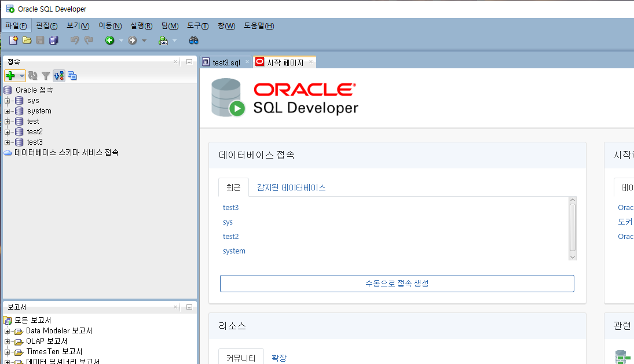Screen dimensions: 634x364
Task: Expand the sys connection node
Action: click(x=8, y=101)
